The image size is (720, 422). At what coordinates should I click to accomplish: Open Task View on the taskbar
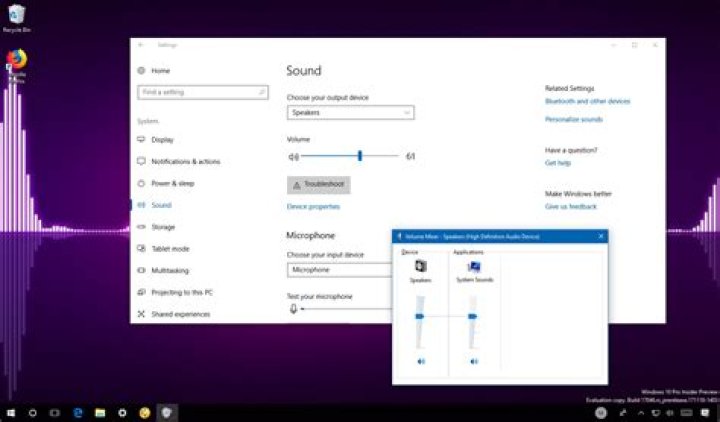(x=55, y=413)
